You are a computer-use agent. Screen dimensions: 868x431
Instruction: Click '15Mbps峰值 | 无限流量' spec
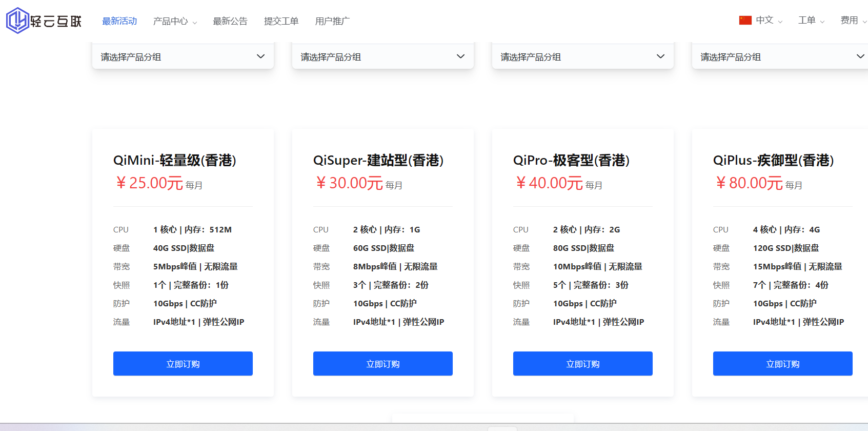tap(798, 266)
